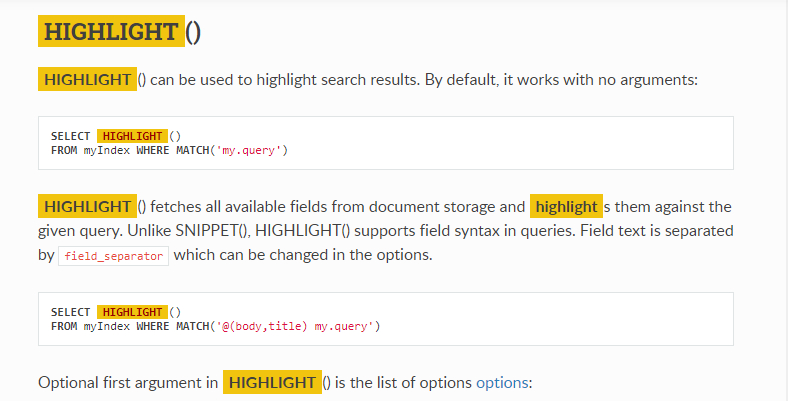Click the lowercase highlighted "highlight" word

coord(566,207)
